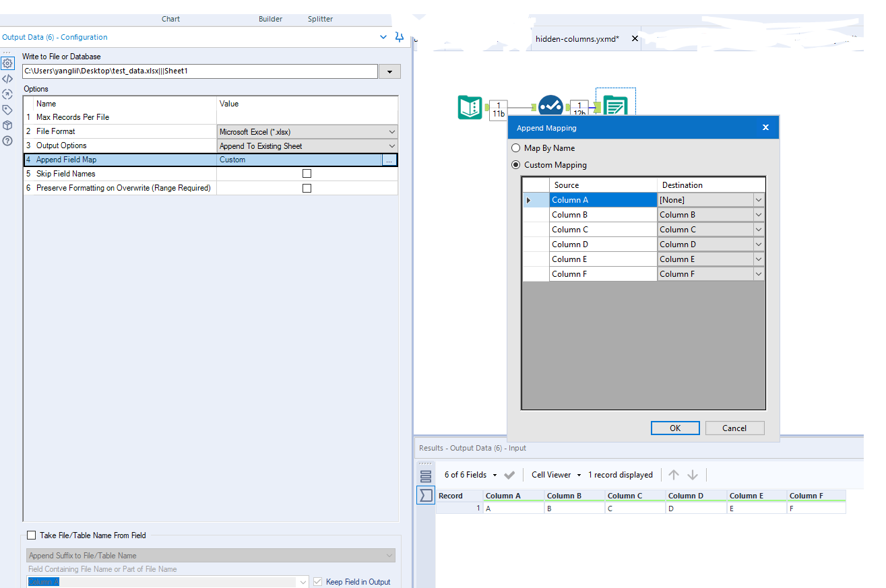Click the Builder menu item at the top
Viewport: 886px width, 588px height.
click(270, 19)
